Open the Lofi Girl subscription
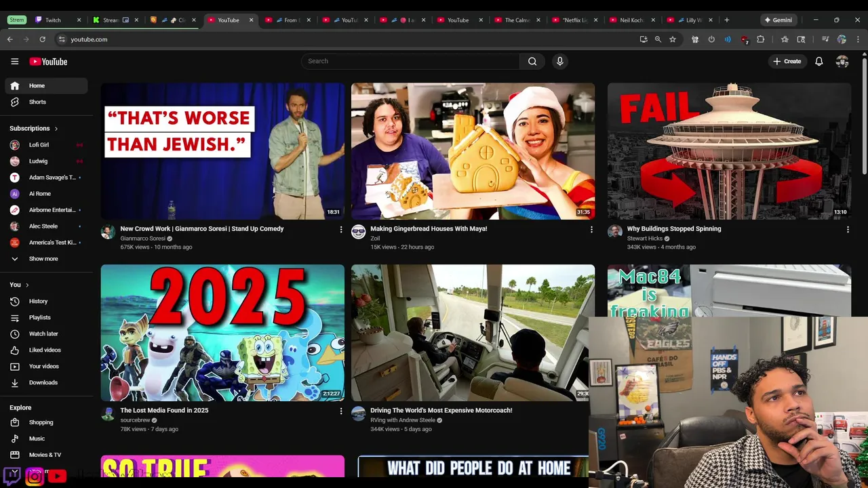868x488 pixels. (46, 144)
